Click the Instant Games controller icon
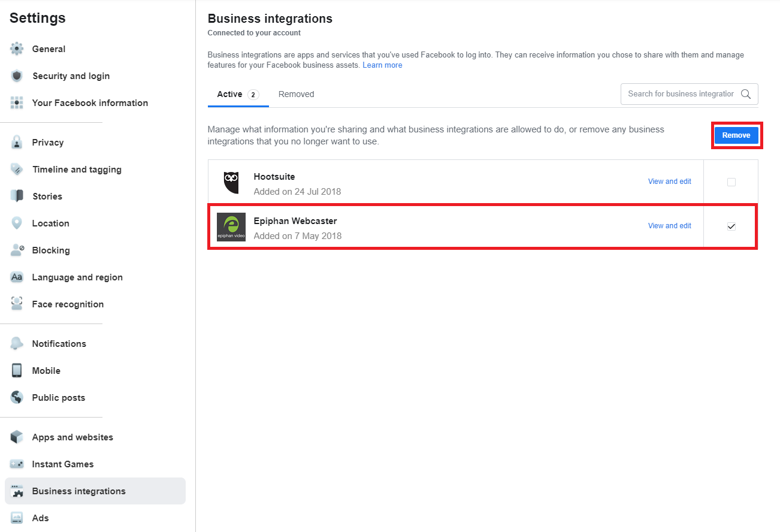This screenshot has width=780, height=532. [x=17, y=464]
